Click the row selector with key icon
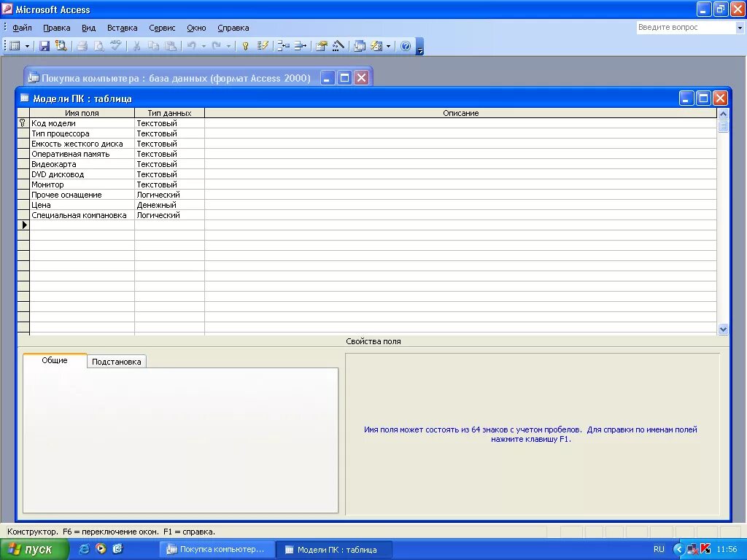 point(23,123)
